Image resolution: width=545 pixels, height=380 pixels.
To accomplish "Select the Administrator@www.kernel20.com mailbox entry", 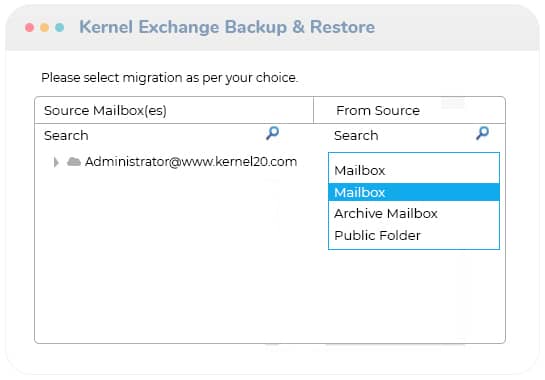I will click(x=191, y=162).
